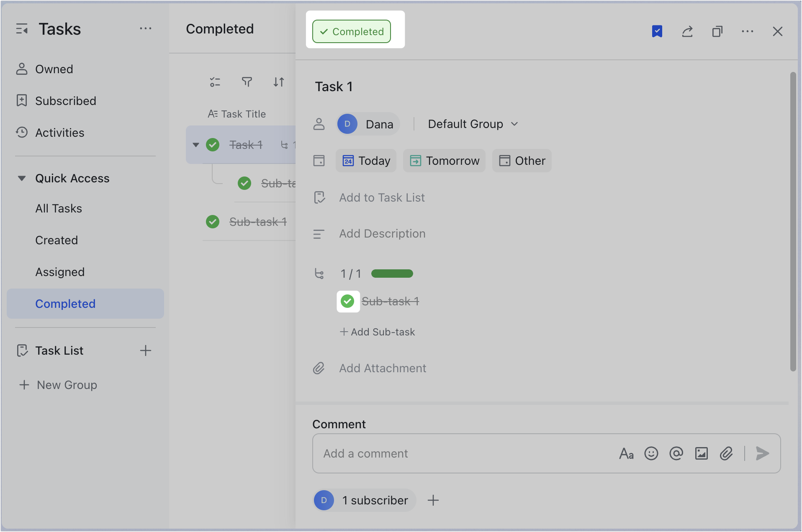Viewport: 802px width, 532px height.
Task: Add new task list plus icon
Action: click(146, 350)
